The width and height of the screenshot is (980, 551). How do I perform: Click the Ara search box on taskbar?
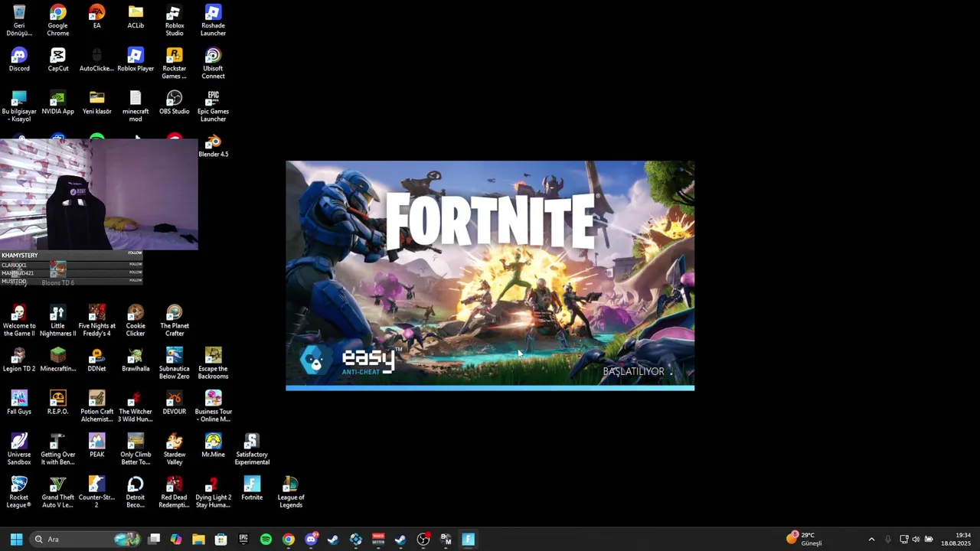point(86,540)
